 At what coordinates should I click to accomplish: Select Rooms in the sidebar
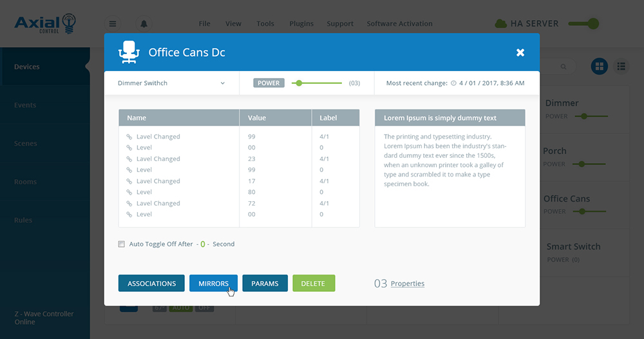tap(45, 182)
